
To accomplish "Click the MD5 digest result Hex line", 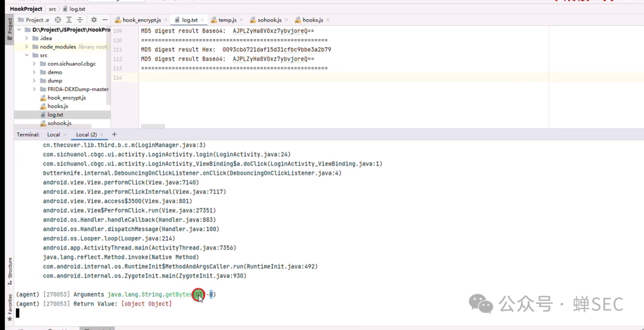I will tap(236, 49).
